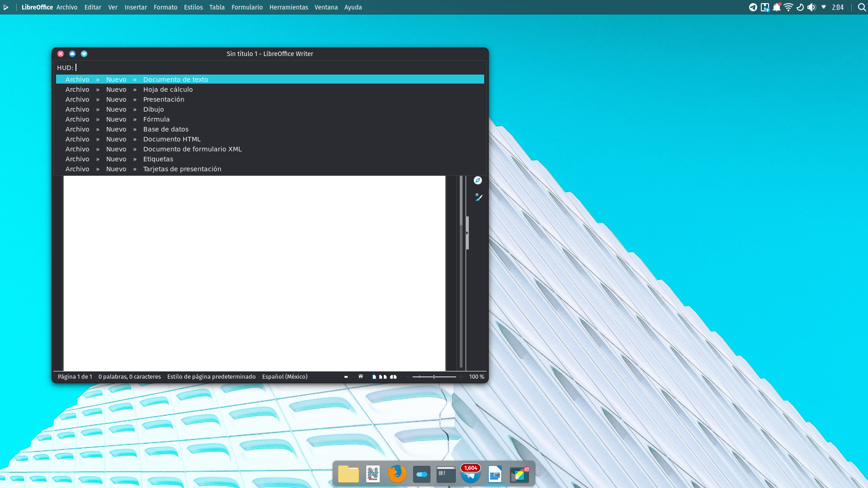The height and width of the screenshot is (488, 868).
Task: Switch to LibreOffice Writer in dock
Action: (x=495, y=474)
